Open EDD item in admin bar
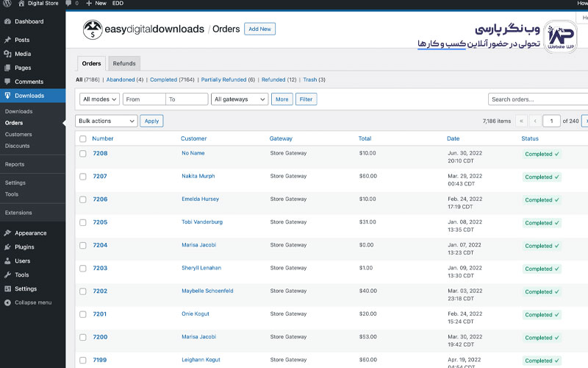This screenshot has width=588, height=368. coord(118,3)
